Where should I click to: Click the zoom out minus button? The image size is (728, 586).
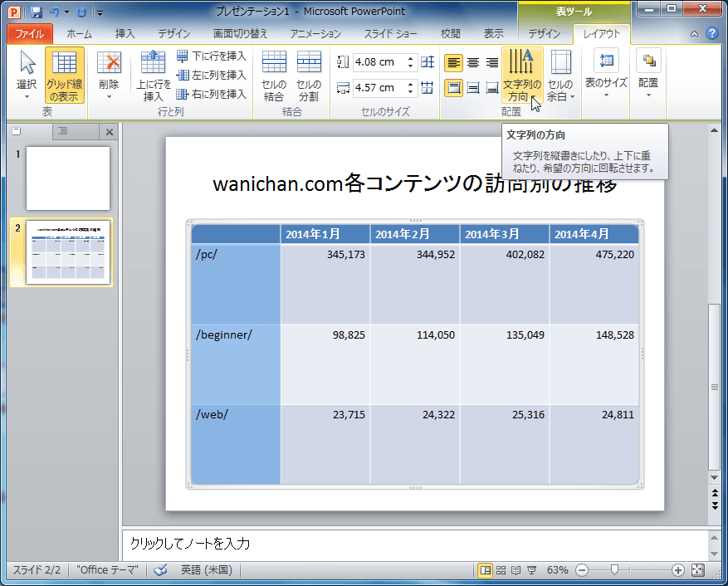[582, 570]
